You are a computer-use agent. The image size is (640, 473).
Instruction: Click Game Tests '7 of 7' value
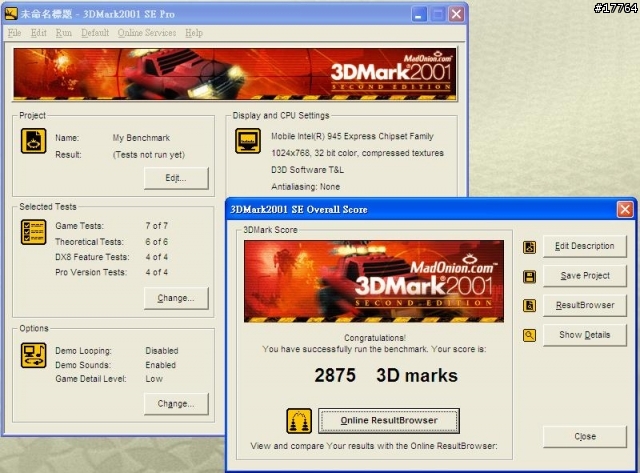tap(157, 226)
